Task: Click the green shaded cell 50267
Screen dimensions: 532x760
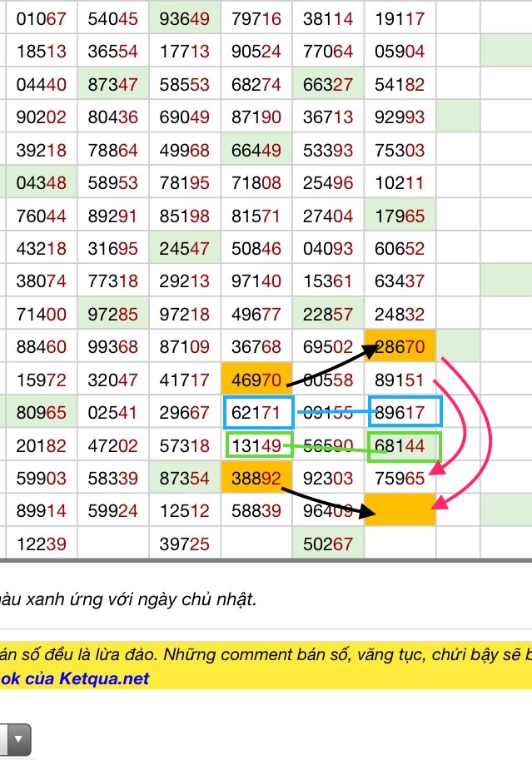Action: [x=328, y=543]
